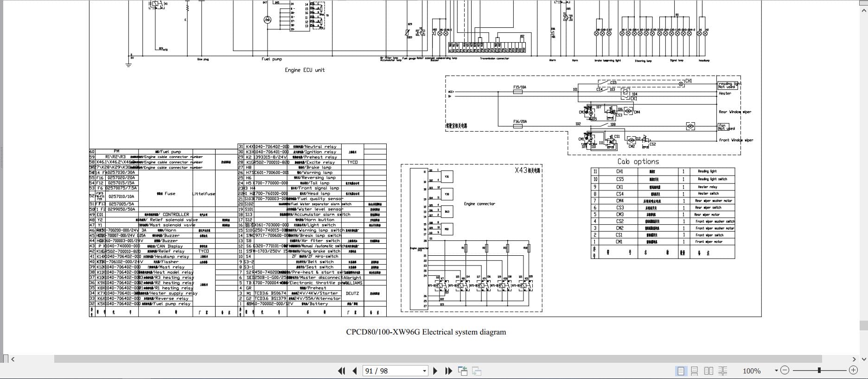Click the 'Transmission connector' label

[494, 58]
